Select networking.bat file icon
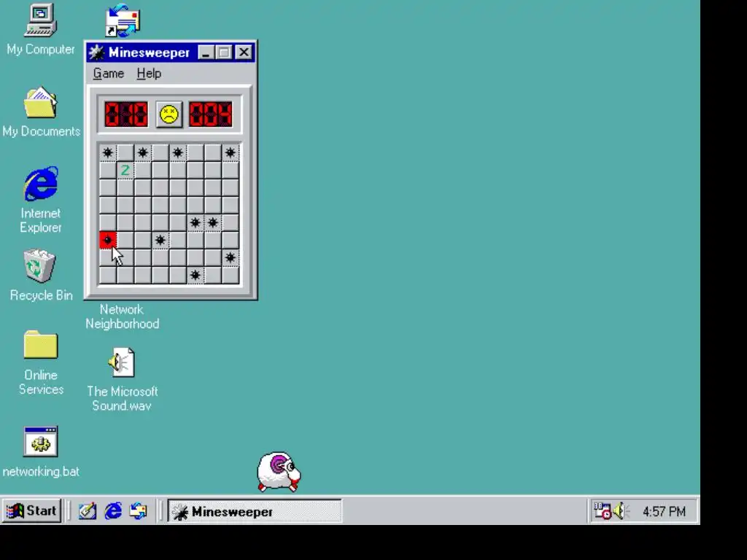Image resolution: width=747 pixels, height=560 pixels. pos(41,441)
